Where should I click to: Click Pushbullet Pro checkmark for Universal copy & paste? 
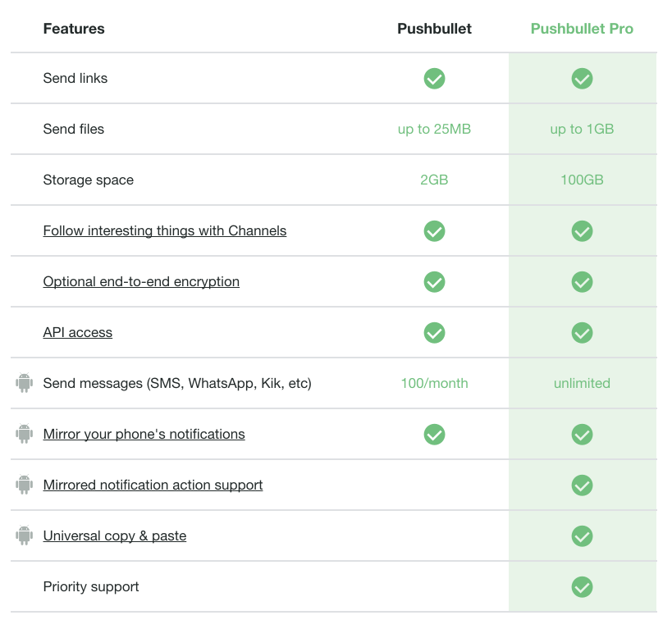click(582, 536)
